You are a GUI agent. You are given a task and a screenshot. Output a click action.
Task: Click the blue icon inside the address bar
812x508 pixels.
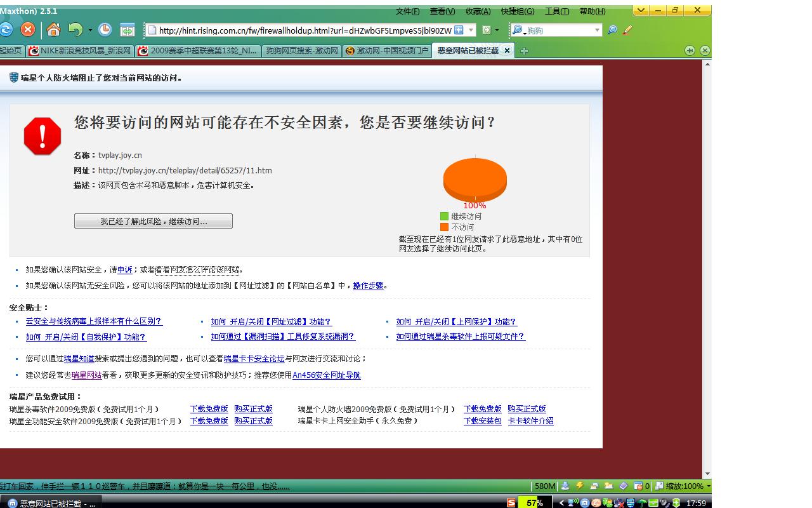[459, 30]
